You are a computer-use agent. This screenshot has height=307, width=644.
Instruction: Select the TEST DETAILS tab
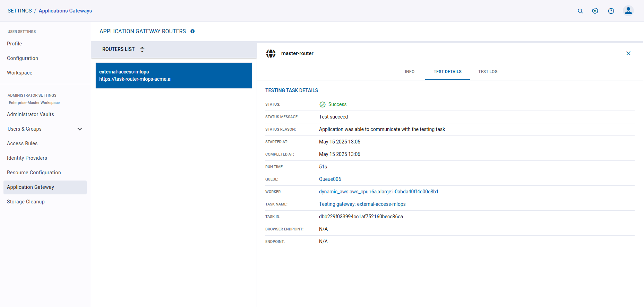coord(447,72)
